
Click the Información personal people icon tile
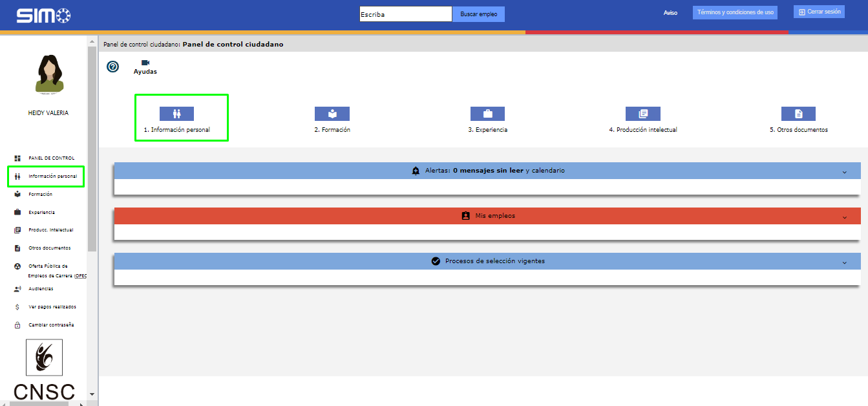176,114
